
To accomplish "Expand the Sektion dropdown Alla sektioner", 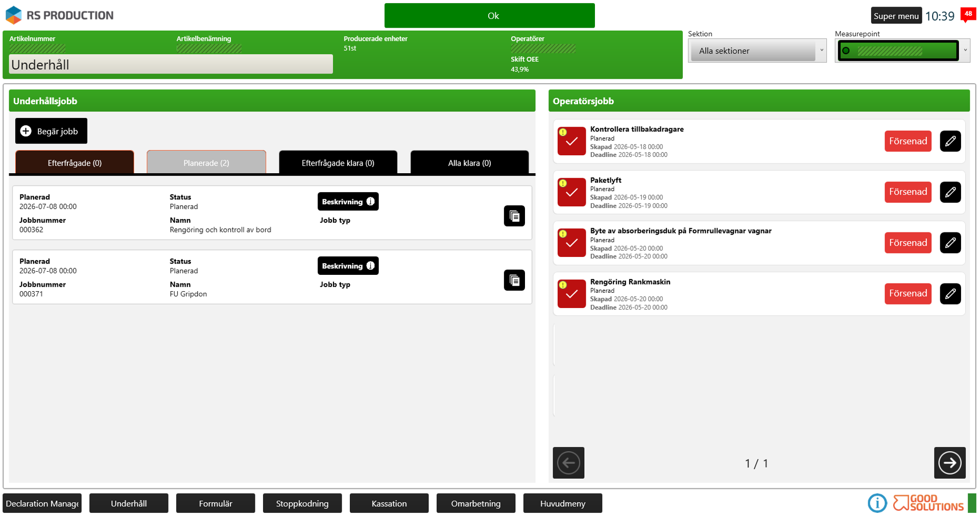I will [x=757, y=51].
